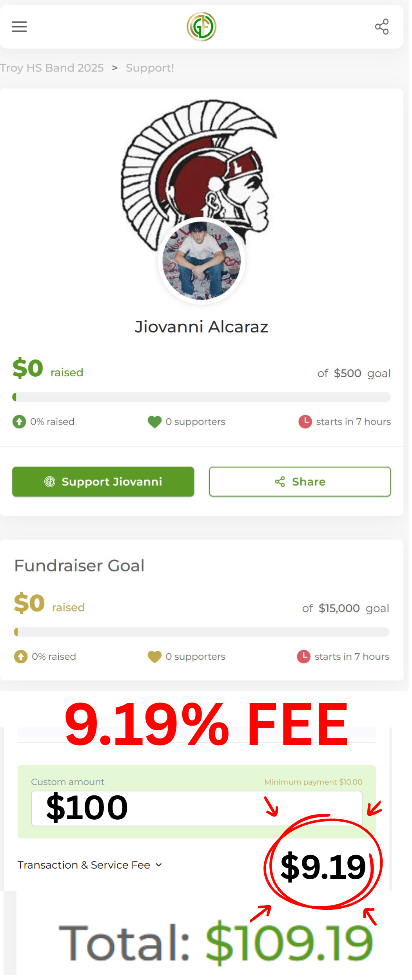
Task: Click the gold heart supporters icon
Action: [x=154, y=657]
